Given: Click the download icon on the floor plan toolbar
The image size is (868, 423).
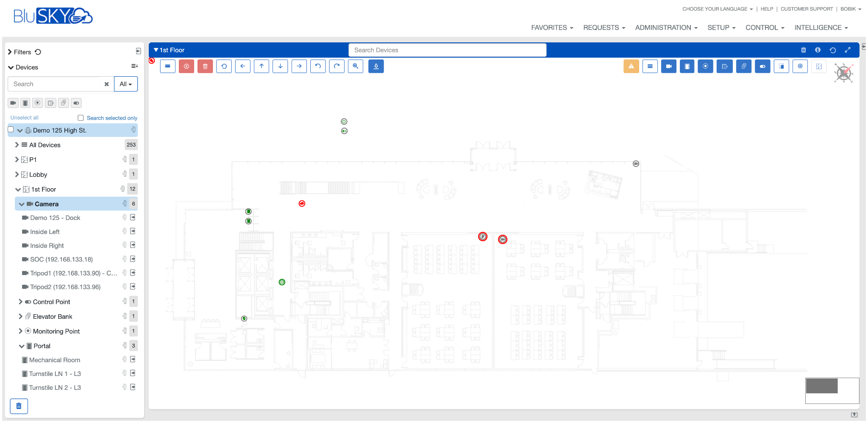Looking at the screenshot, I should point(376,66).
